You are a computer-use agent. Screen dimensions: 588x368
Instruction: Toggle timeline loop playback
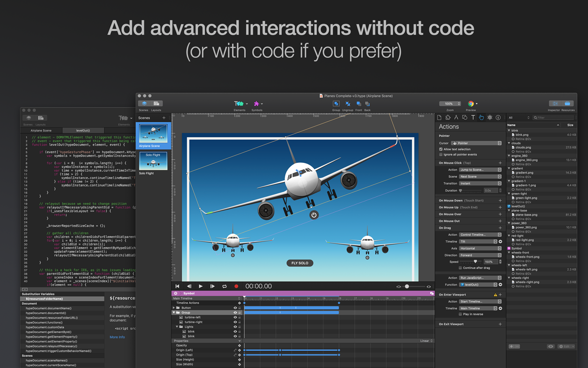tap(224, 286)
